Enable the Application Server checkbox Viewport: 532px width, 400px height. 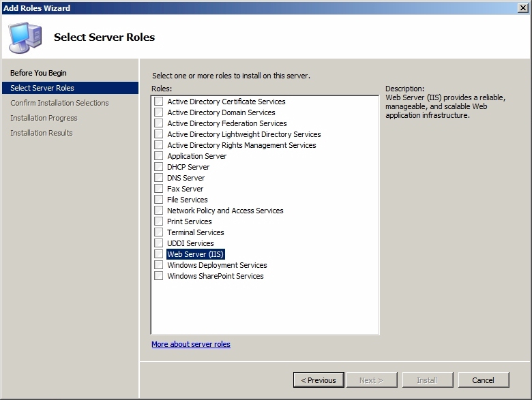click(x=158, y=156)
